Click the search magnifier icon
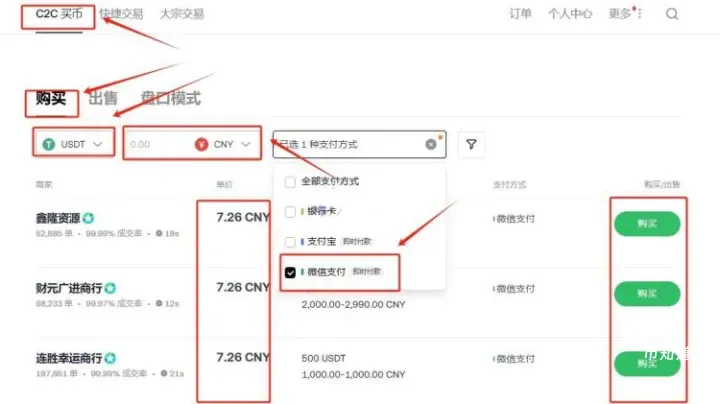The height and width of the screenshot is (404, 720). tap(672, 14)
